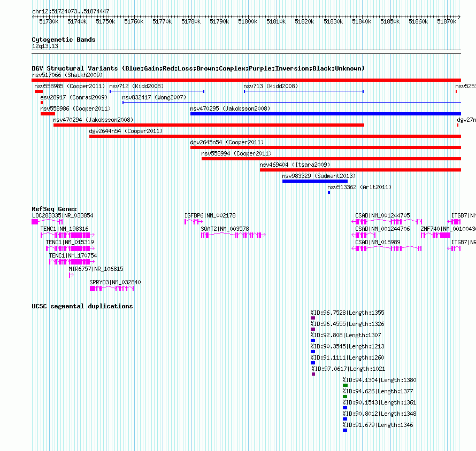Open dgv2644n54 (Cooper2011) variant label

click(126, 131)
